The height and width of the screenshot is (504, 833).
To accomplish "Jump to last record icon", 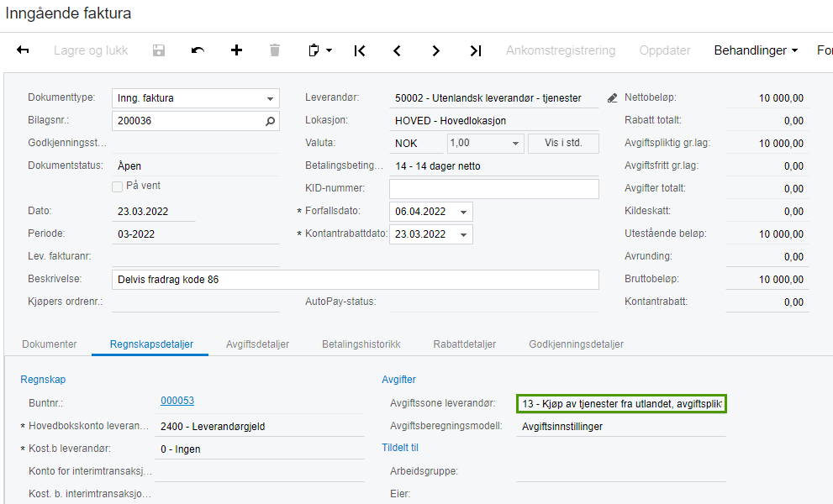I will point(475,50).
